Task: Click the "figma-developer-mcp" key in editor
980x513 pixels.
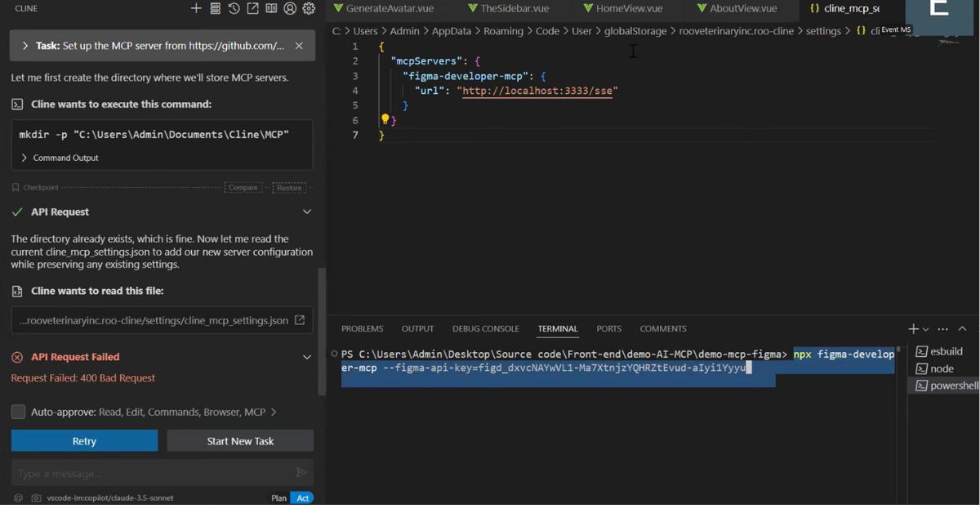Action: coord(465,76)
